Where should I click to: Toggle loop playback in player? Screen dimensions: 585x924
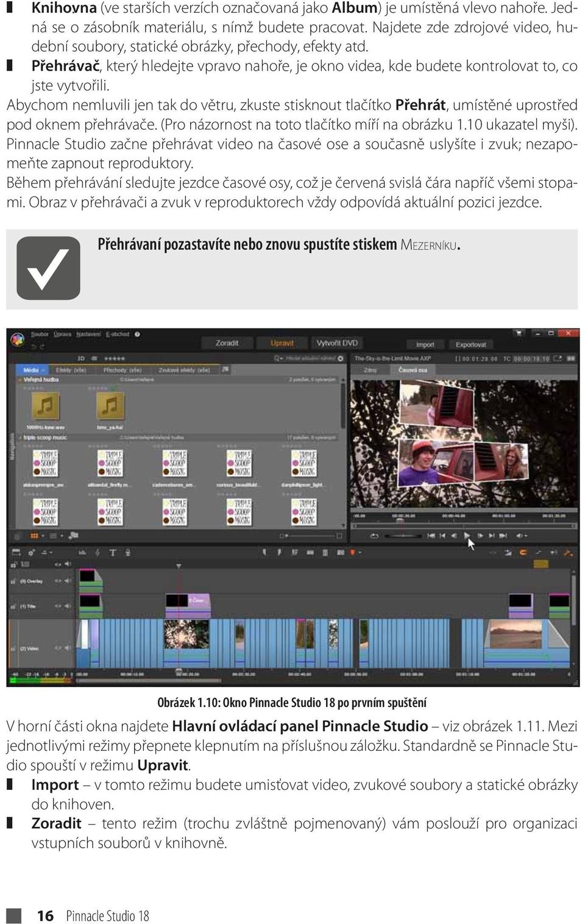(x=374, y=536)
